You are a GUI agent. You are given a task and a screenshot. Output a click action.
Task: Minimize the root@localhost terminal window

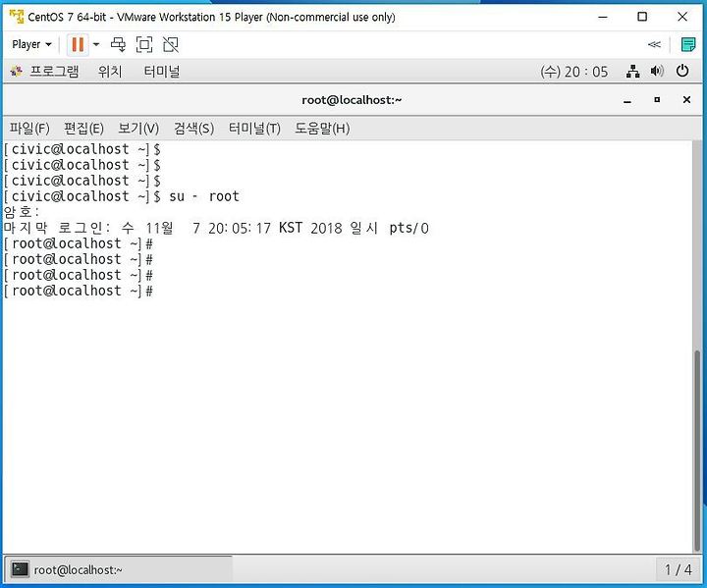point(626,100)
